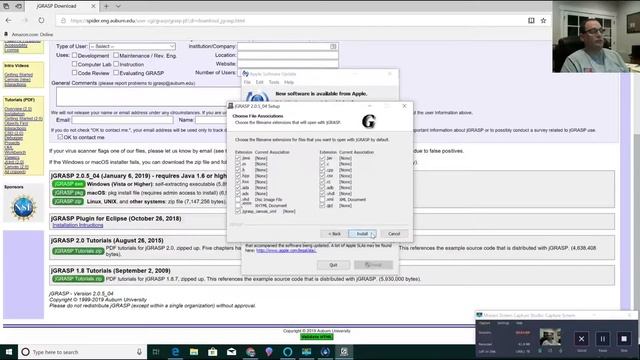
Task: Tick the OK to contact me checkbox
Action: (x=60, y=137)
